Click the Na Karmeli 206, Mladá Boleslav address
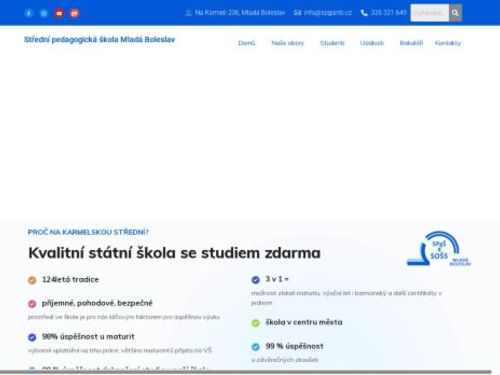Viewport: 500px width, 375px height. (x=240, y=13)
